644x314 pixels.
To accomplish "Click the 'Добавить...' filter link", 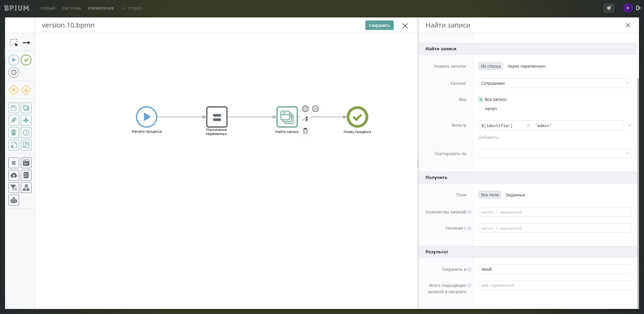I will [490, 137].
